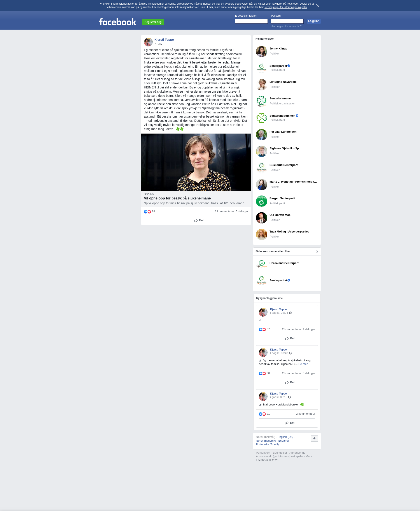Focus the 'E-post eller telefon' field
Image resolution: width=420 pixels, height=511 pixels.
click(x=251, y=21)
